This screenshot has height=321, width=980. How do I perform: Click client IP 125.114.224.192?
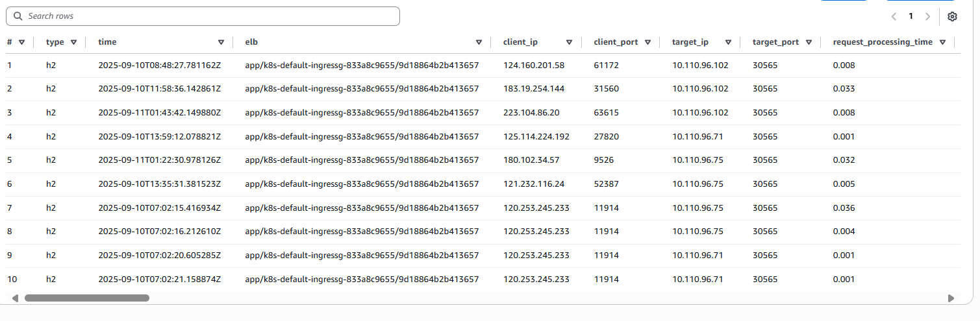[x=536, y=137]
